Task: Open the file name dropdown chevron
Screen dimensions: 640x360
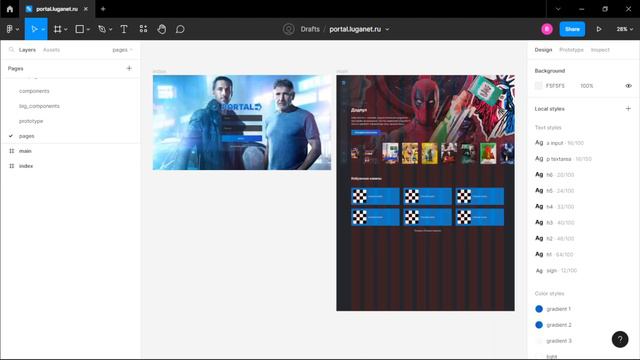Action: pyautogui.click(x=387, y=29)
